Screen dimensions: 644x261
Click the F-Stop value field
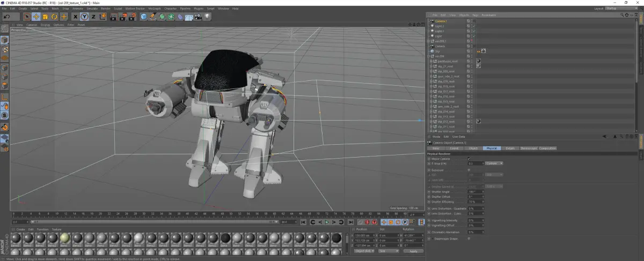point(475,163)
